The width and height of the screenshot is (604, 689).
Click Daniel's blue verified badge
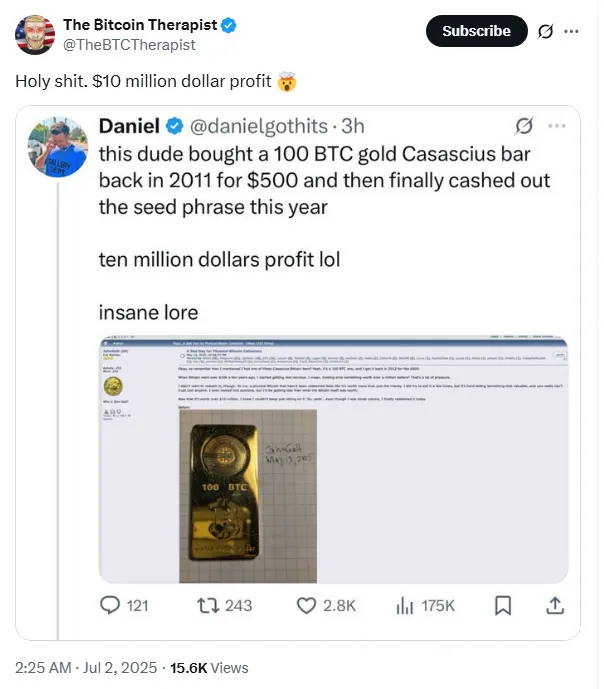click(174, 126)
